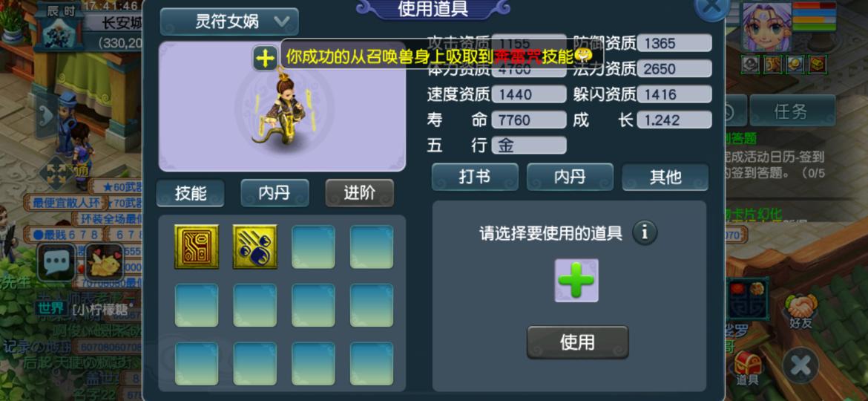The width and height of the screenshot is (868, 401).
Task: Select the third empty skill slot
Action: 197,305
